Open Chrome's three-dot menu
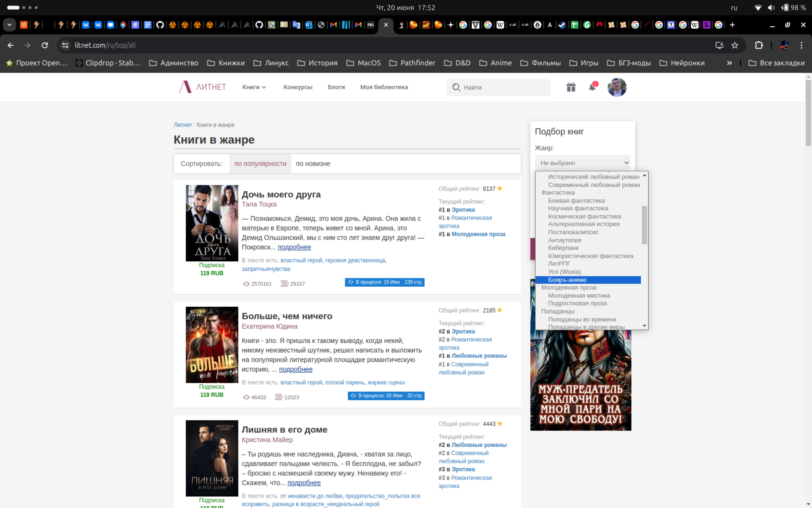Screen dimensions: 812x508 (802, 45)
